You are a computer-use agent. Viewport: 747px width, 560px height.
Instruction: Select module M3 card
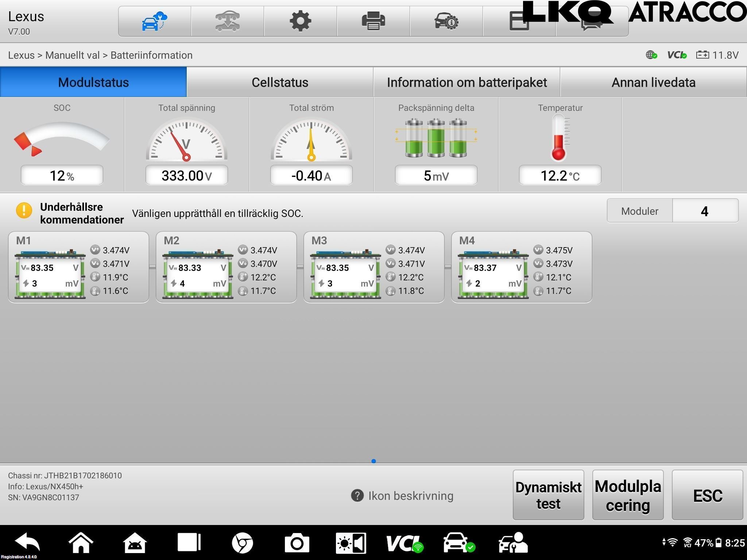point(374,267)
